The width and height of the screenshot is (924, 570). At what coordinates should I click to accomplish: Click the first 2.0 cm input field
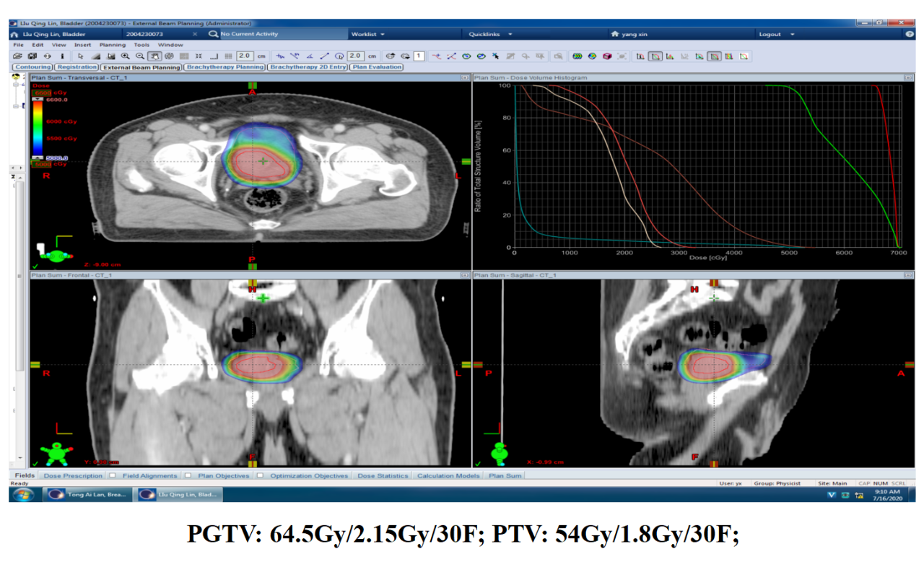pos(245,56)
